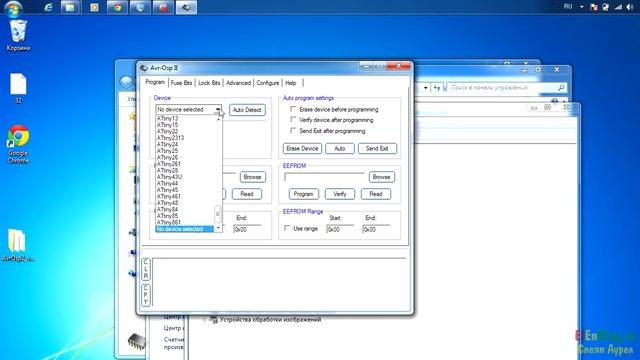Launch Internet Explorer from the taskbar

[x=48, y=7]
